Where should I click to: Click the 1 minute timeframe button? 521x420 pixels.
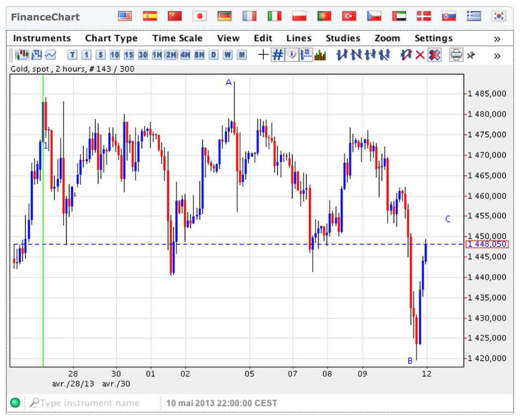pyautogui.click(x=86, y=55)
